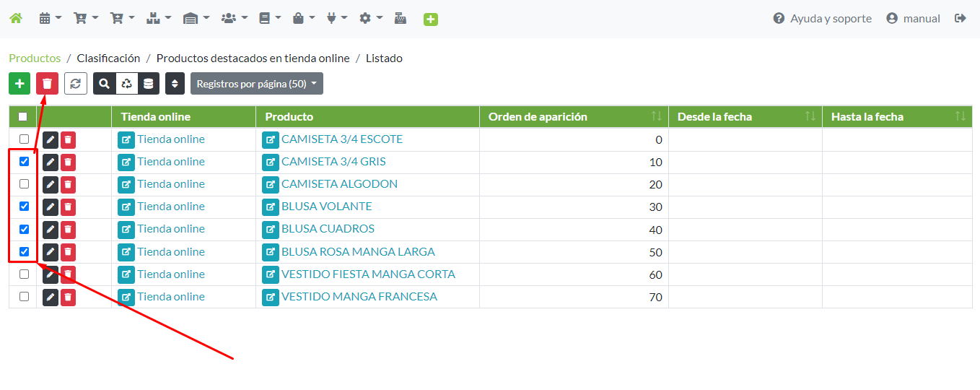Edit the VESTIDO MANGA FRANCESA row
980x390 pixels.
(x=51, y=297)
